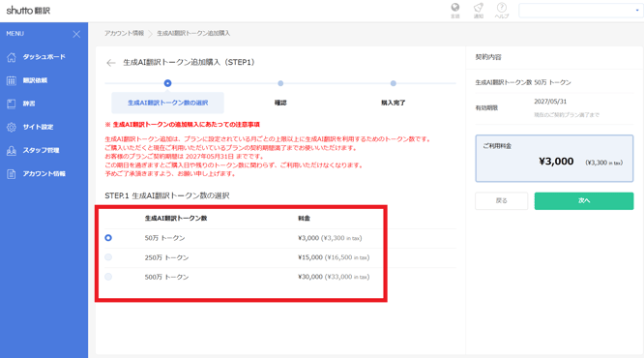Click the 確認 step label
644x358 pixels.
[280, 103]
